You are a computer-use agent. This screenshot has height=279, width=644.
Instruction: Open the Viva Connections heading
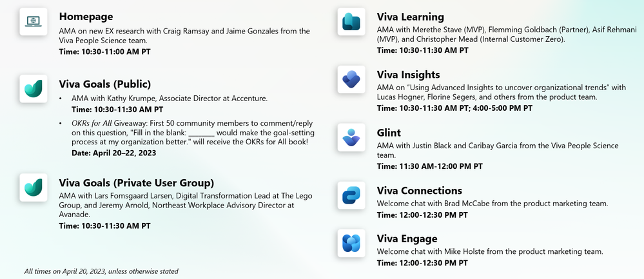point(419,191)
